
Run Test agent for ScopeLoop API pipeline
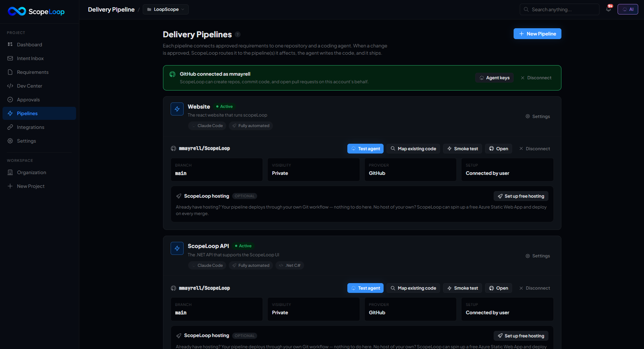click(365, 288)
